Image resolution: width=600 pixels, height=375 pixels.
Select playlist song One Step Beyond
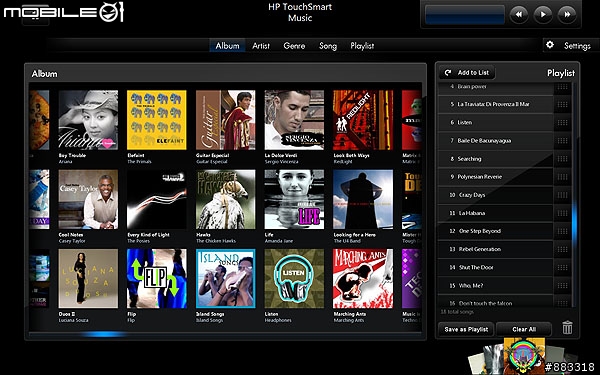click(496, 231)
